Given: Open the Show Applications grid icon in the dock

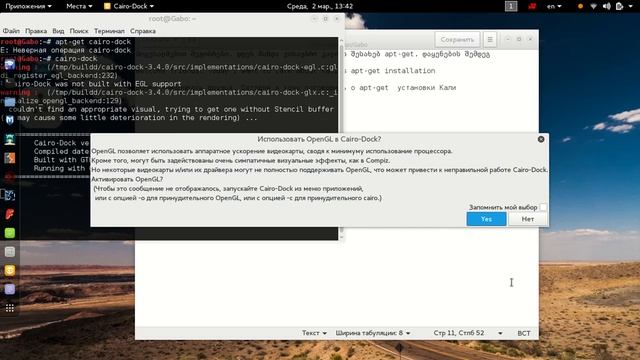Looking at the screenshot, I should pos(10,308).
